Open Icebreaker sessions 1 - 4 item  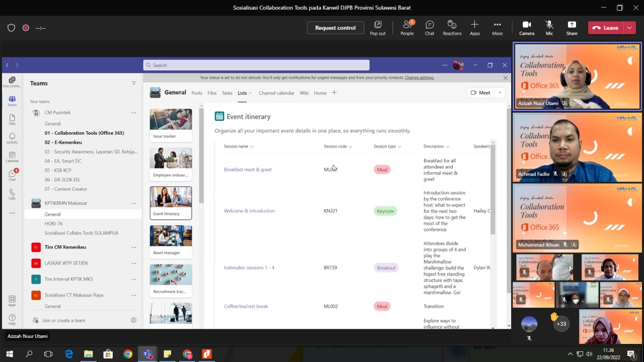click(249, 267)
